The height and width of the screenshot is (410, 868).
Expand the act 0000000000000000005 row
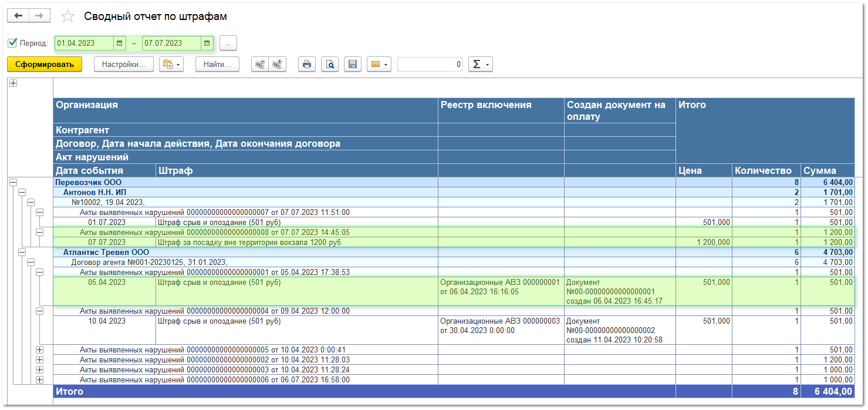point(40,350)
